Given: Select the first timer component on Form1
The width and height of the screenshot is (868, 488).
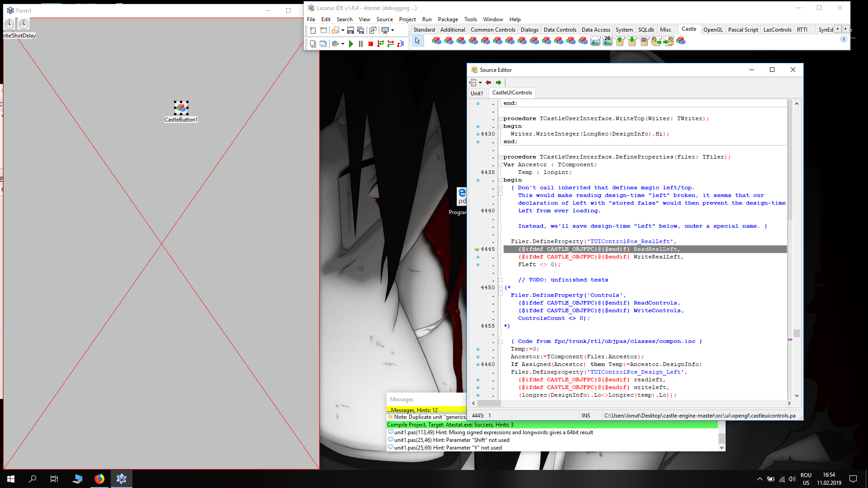Looking at the screenshot, I should [9, 24].
